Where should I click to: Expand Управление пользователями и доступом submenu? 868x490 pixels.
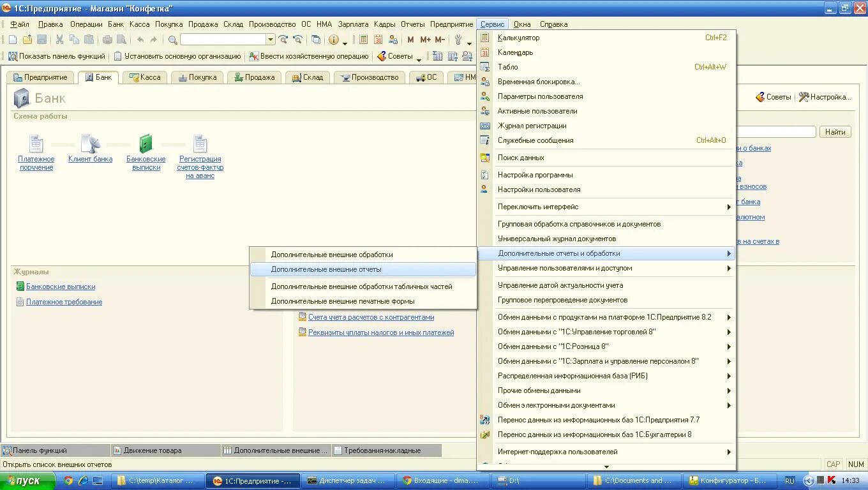(x=606, y=268)
